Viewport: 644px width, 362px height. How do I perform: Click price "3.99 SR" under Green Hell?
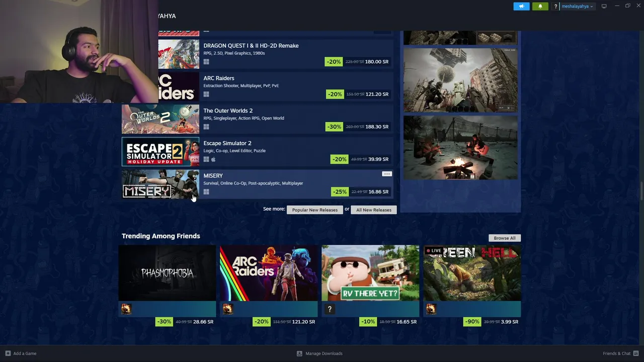coord(510,322)
